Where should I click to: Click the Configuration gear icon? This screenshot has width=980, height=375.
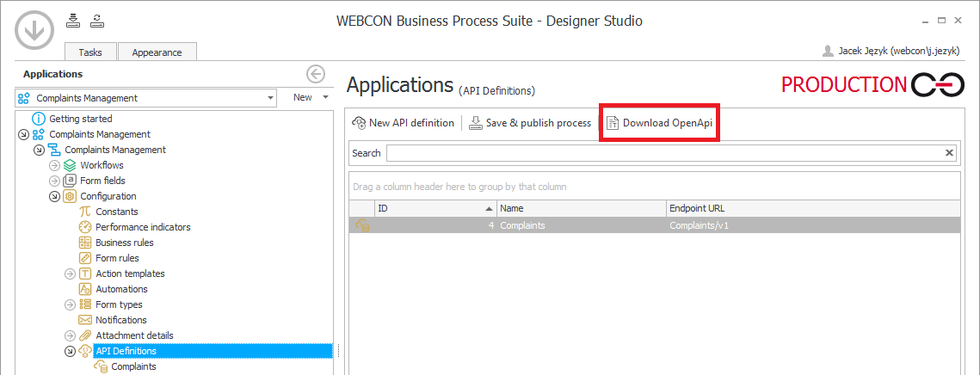(x=70, y=196)
